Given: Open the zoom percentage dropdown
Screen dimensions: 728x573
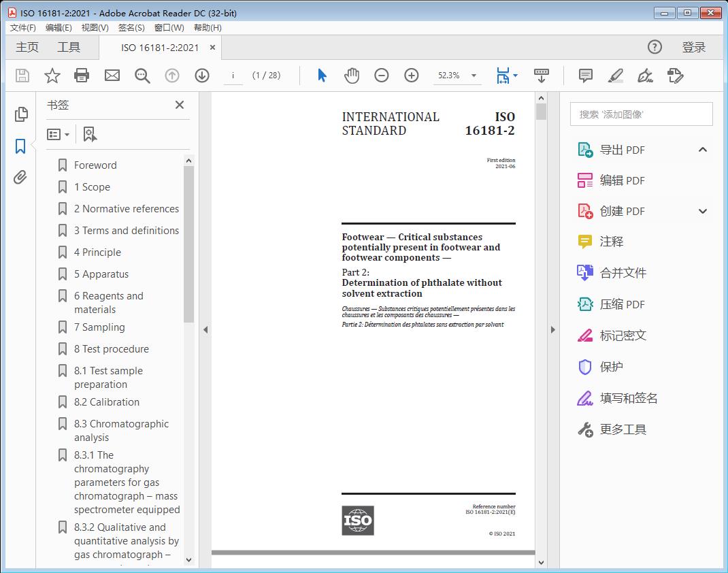Looking at the screenshot, I should [x=474, y=76].
